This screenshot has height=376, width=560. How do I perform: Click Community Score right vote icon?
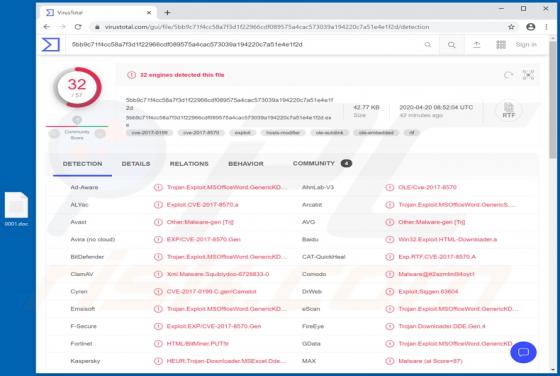(x=100, y=134)
